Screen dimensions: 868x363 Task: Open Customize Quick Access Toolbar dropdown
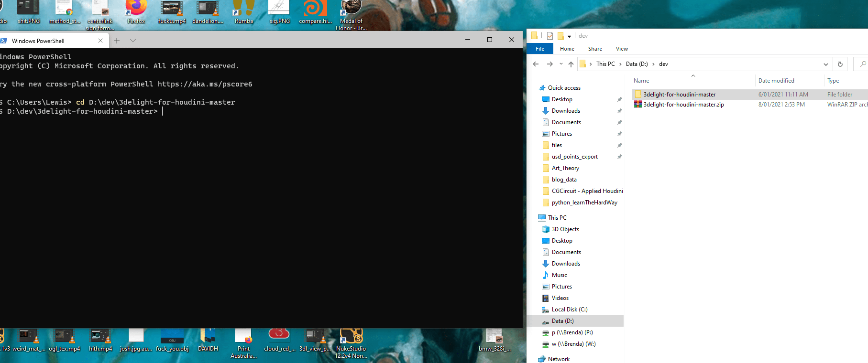569,36
